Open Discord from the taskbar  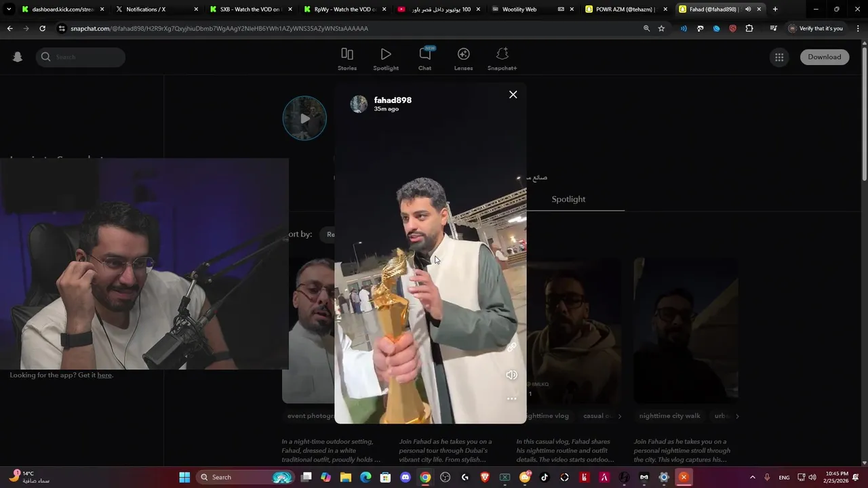406,477
